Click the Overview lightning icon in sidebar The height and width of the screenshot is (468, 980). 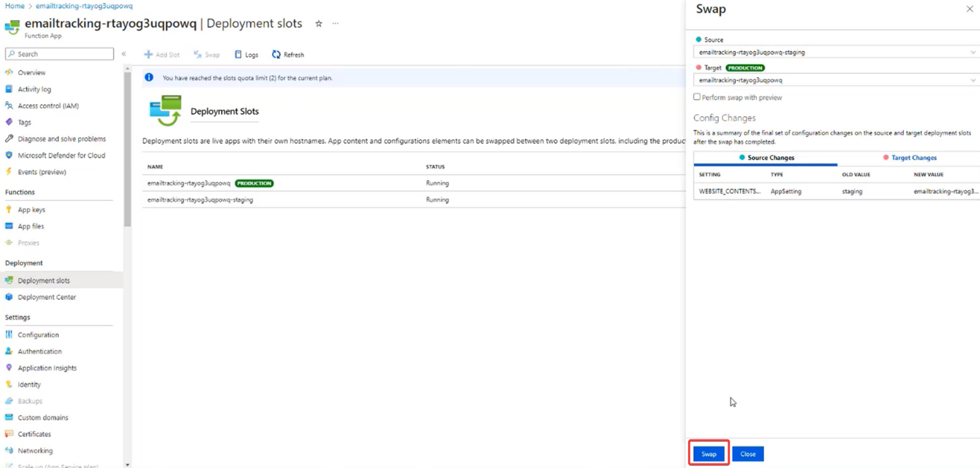coord(9,72)
